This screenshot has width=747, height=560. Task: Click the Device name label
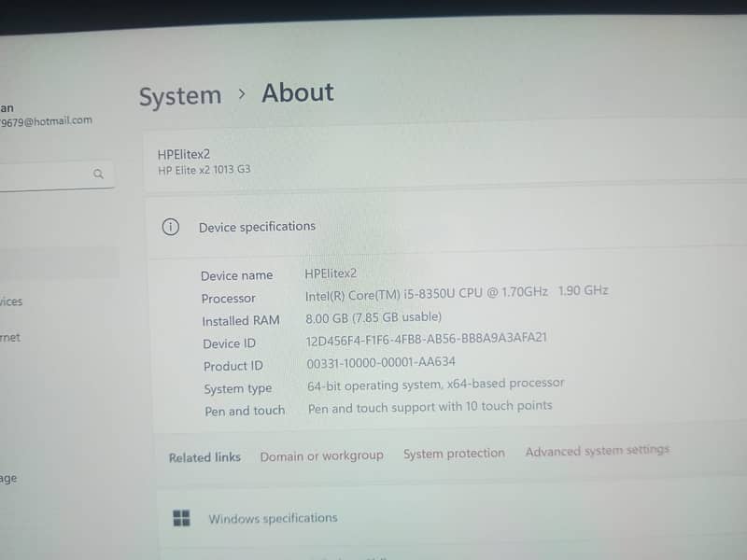(236, 275)
